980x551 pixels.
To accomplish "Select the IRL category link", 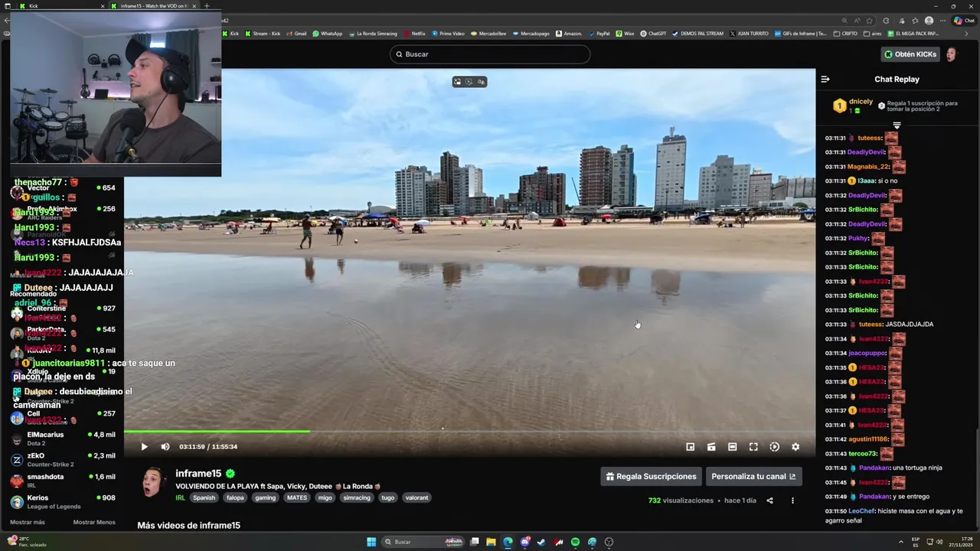I will pyautogui.click(x=181, y=497).
